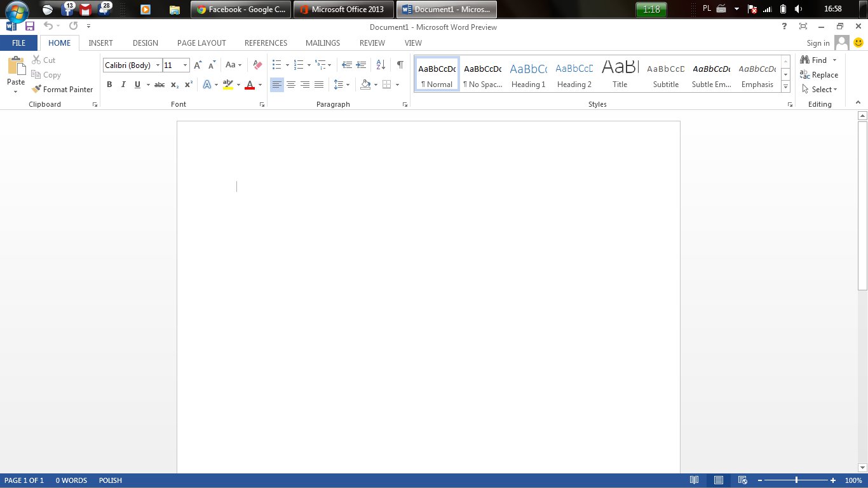Image resolution: width=868 pixels, height=488 pixels.
Task: Apply Subscript formatting icon
Action: (174, 85)
